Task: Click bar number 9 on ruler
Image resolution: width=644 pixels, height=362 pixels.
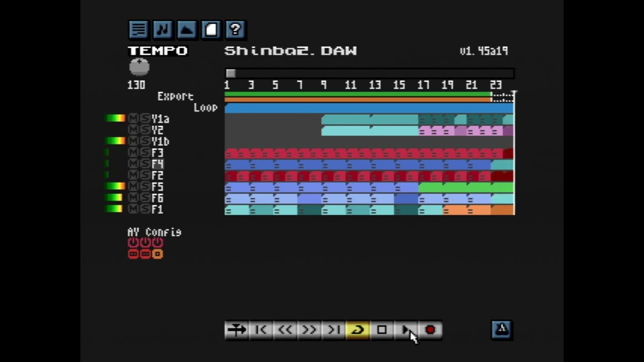Action: (324, 85)
